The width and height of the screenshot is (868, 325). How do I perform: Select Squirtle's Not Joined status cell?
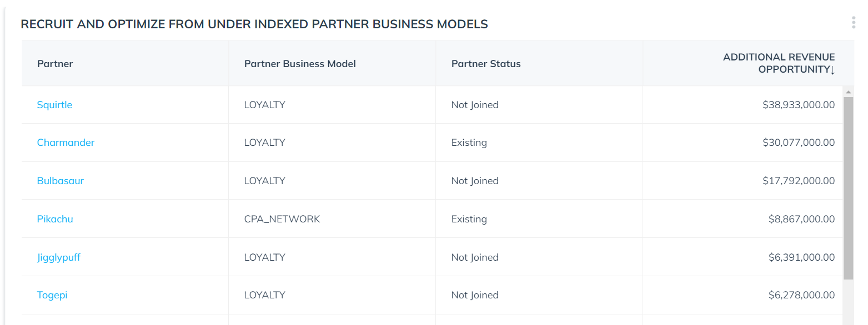point(539,105)
